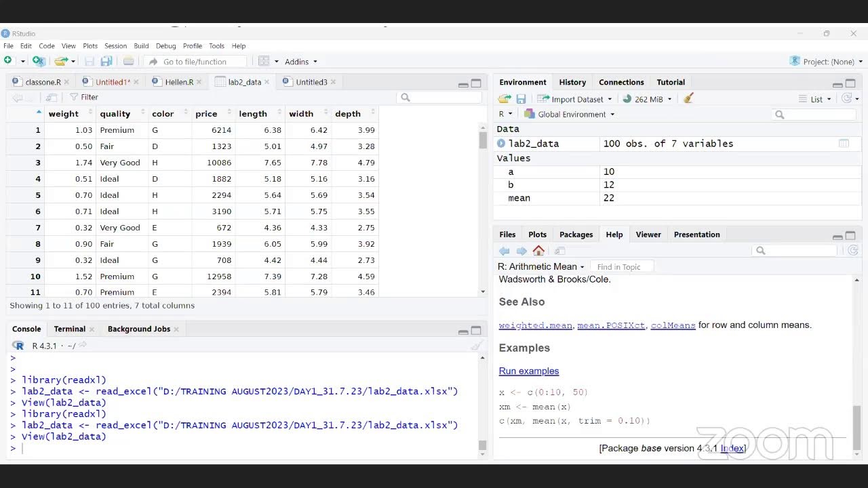Show Help topic in new window

click(x=559, y=251)
